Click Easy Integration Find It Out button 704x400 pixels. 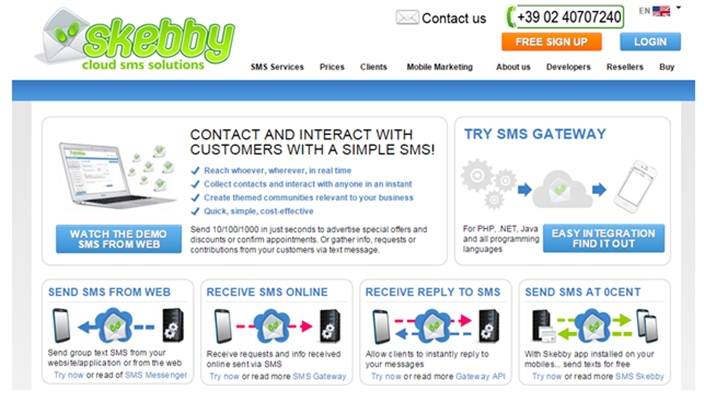tap(603, 238)
